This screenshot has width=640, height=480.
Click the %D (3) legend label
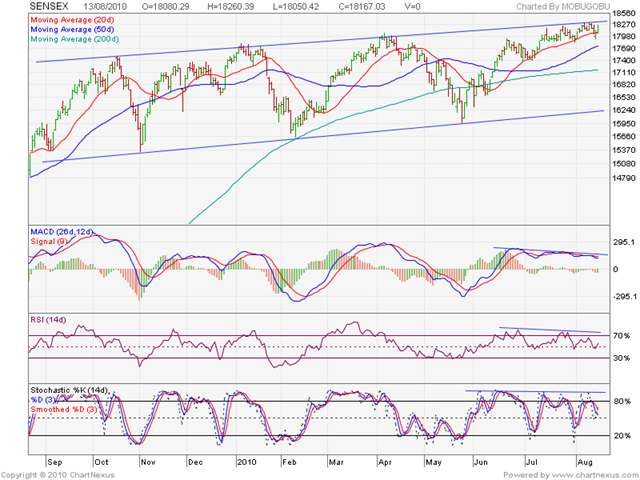click(43, 400)
